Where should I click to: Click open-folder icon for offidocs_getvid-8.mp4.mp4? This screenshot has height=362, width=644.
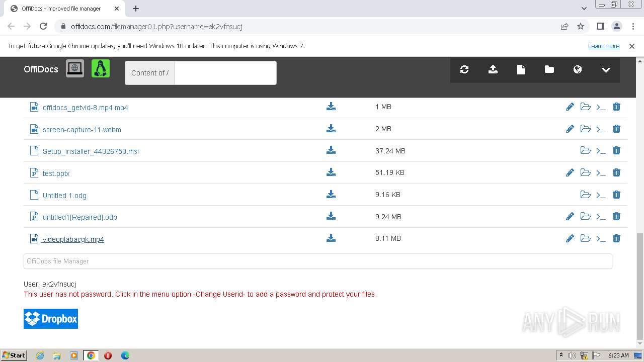click(585, 107)
